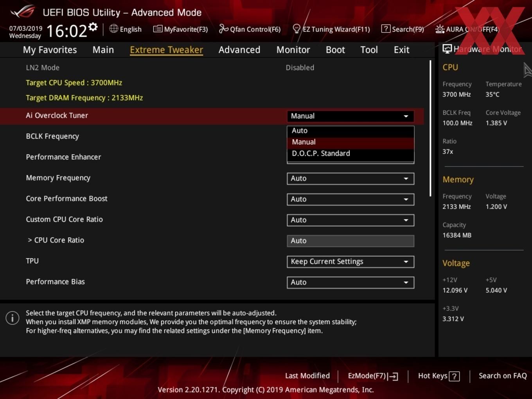Select Core Performance Boost label
This screenshot has width=532, height=399.
(x=66, y=198)
